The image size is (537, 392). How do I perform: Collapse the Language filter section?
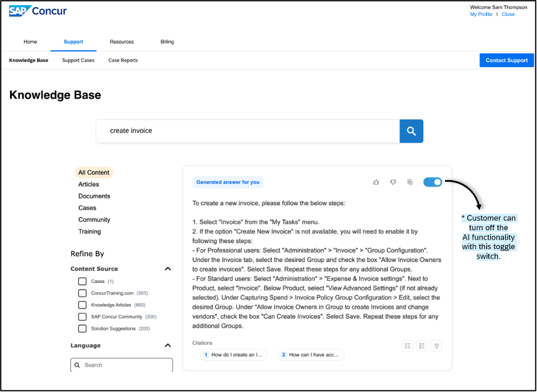pyautogui.click(x=168, y=345)
